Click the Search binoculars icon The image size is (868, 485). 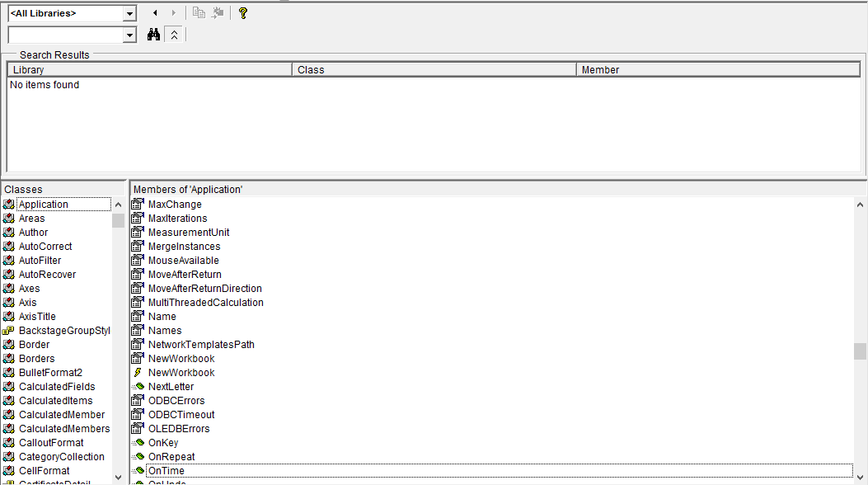(x=153, y=34)
